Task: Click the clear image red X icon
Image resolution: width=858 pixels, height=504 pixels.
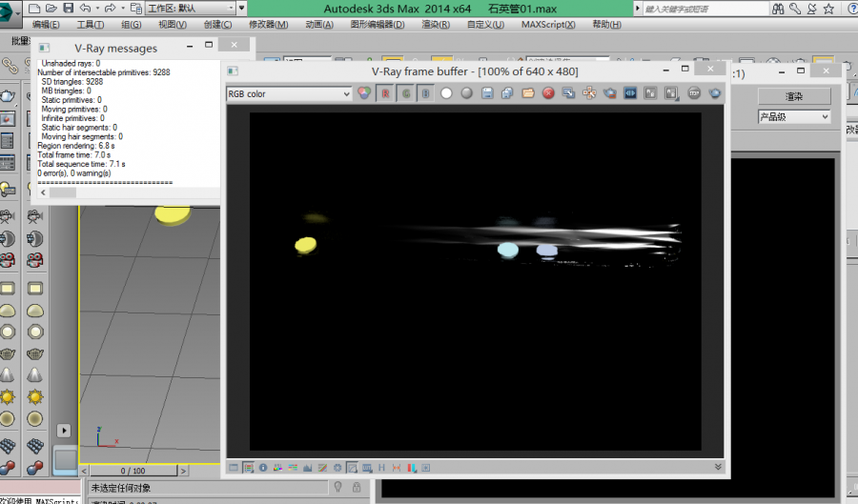Action: 549,93
